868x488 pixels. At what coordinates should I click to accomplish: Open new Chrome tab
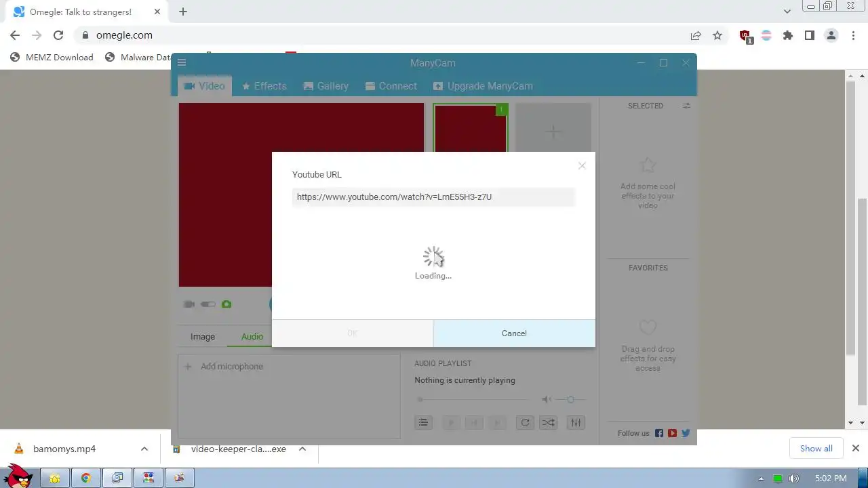(183, 12)
